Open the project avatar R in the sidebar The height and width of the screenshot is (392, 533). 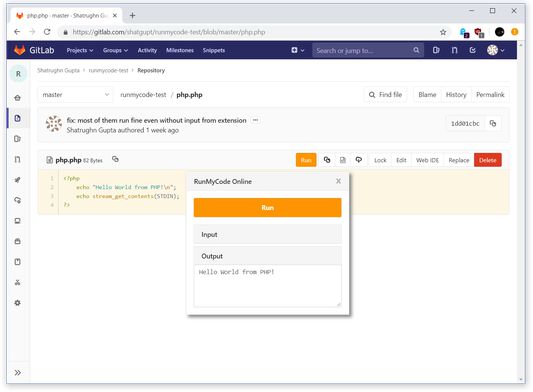pyautogui.click(x=18, y=74)
